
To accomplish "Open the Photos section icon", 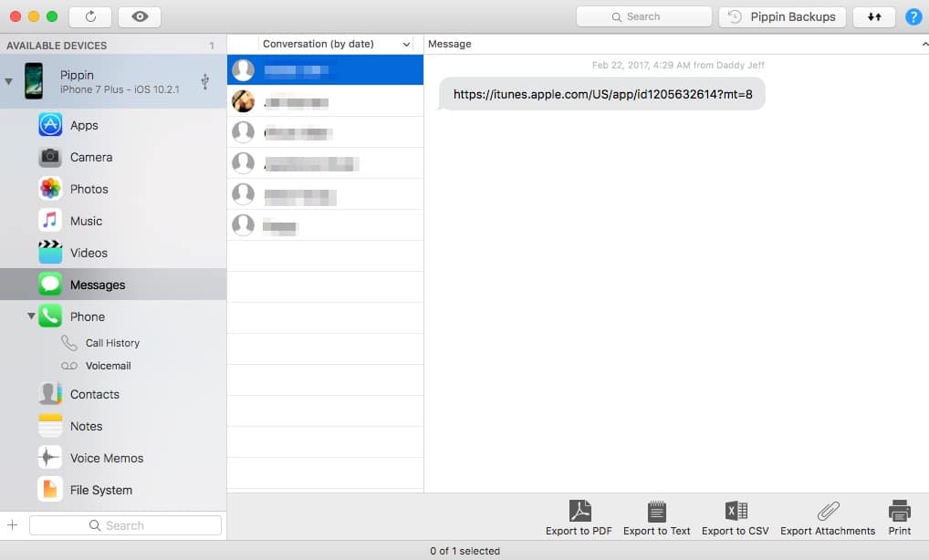I will pyautogui.click(x=50, y=189).
